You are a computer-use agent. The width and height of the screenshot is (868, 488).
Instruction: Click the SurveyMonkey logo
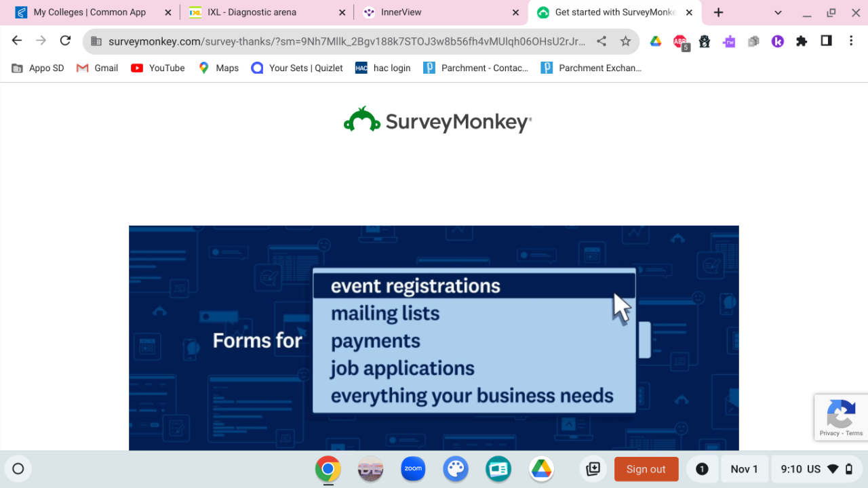click(x=437, y=120)
